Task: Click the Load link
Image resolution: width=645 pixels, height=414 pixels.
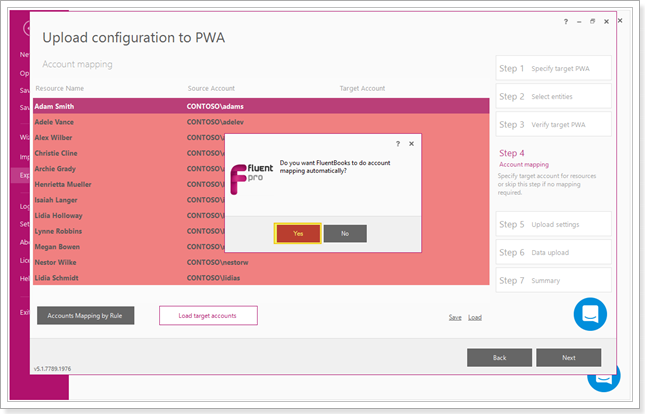Action: pos(475,317)
